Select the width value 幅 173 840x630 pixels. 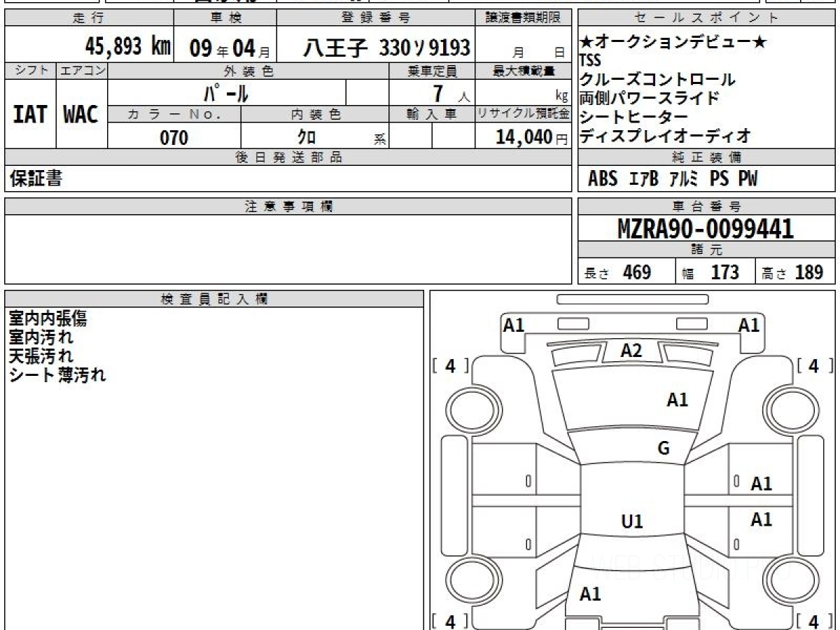coord(710,272)
